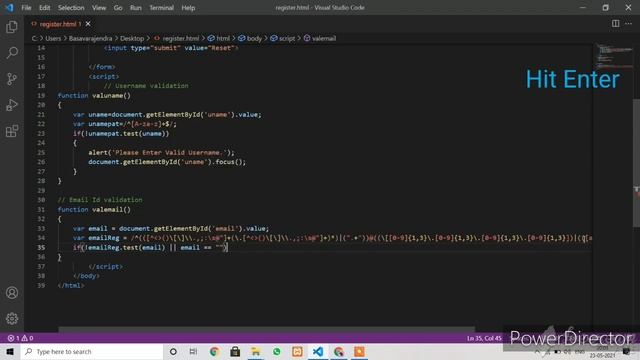Click the closing script tag on line 37

[x=105, y=267]
